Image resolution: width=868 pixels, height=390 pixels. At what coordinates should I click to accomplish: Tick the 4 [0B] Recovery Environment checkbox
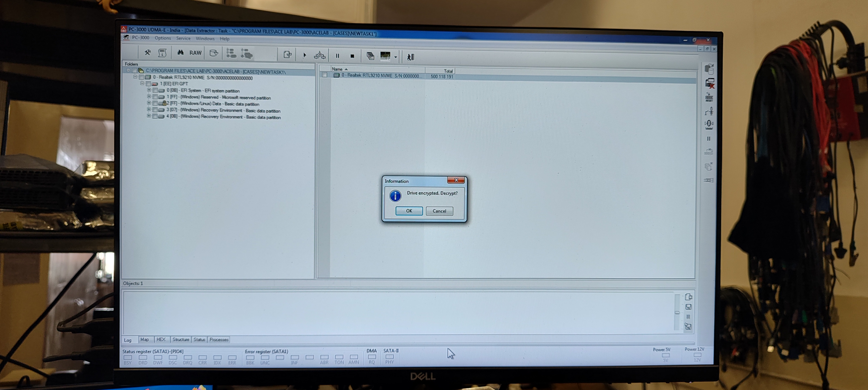point(155,116)
